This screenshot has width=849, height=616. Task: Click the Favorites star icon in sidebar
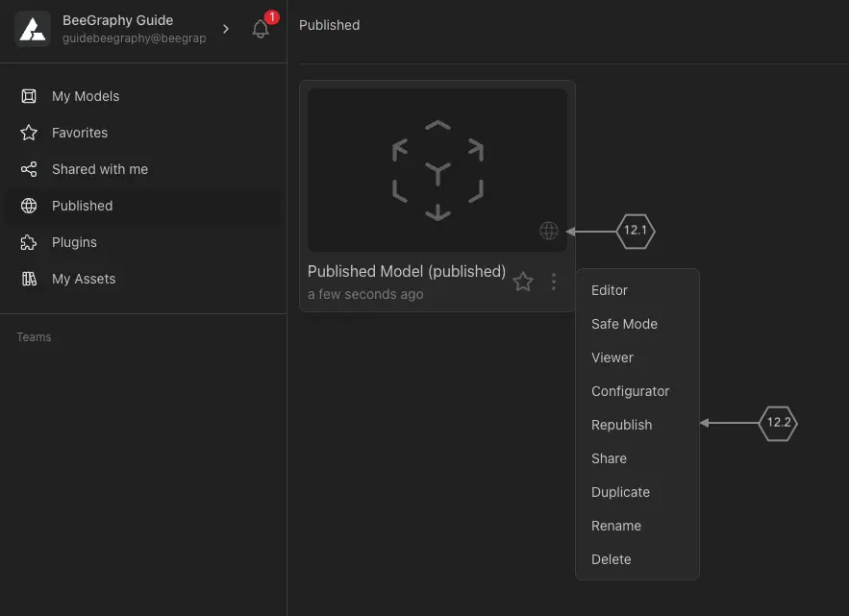pyautogui.click(x=30, y=133)
